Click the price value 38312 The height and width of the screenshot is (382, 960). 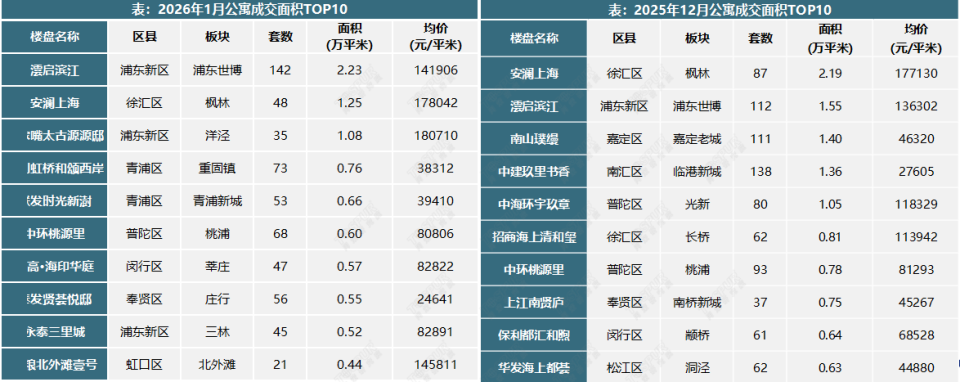[x=435, y=168]
